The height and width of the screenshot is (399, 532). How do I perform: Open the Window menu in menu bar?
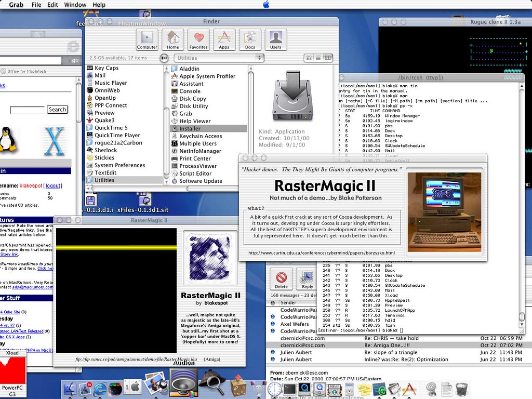point(75,5)
